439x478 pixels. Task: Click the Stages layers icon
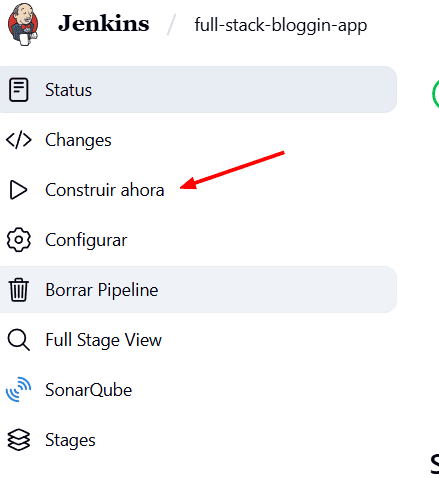click(x=19, y=440)
